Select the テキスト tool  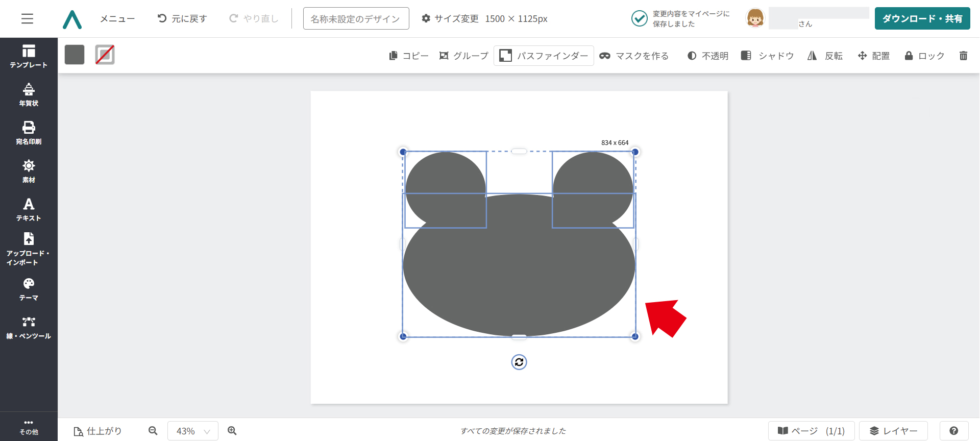pos(29,210)
